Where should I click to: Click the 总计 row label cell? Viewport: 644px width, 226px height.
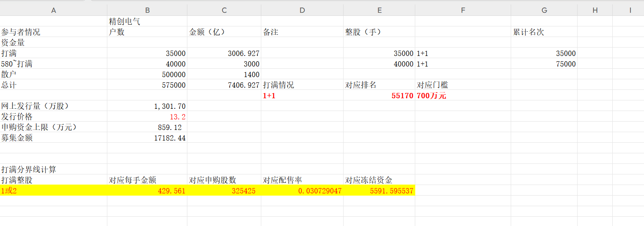coord(53,85)
